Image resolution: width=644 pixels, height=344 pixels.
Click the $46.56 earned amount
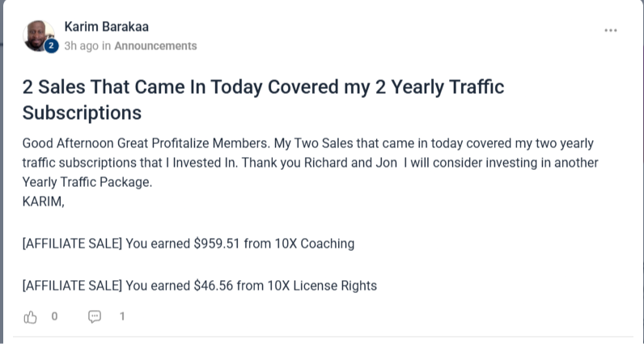213,285
